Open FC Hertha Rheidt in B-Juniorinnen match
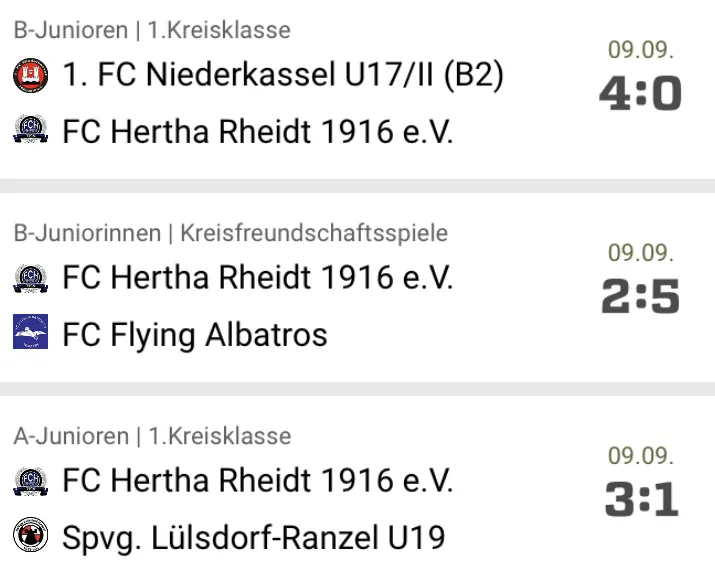Image resolution: width=715 pixels, height=583 pixels. coord(258,277)
